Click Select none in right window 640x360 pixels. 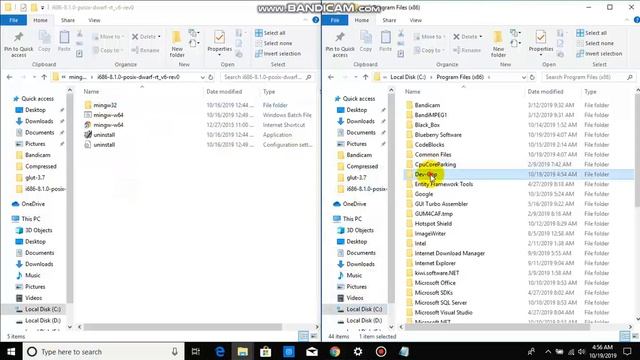click(x=595, y=43)
